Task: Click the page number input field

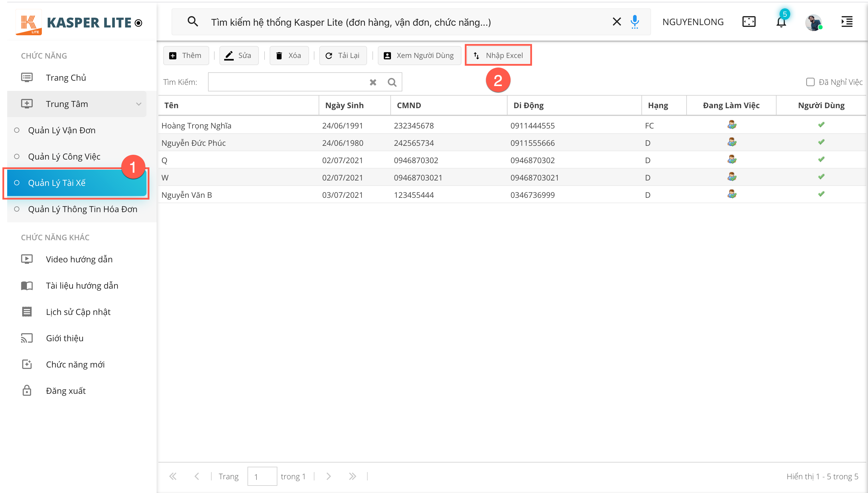Action: (262, 476)
